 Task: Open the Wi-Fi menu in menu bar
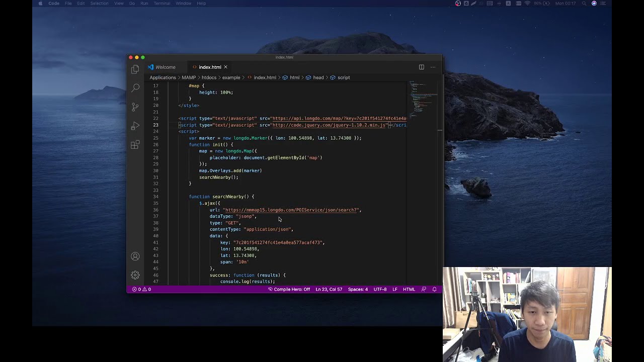click(x=527, y=4)
